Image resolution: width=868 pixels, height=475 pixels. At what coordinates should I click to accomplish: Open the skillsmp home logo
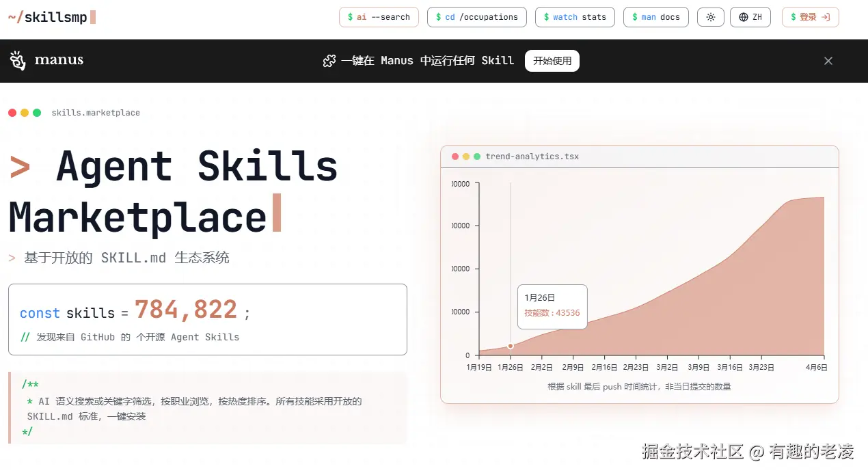point(51,17)
